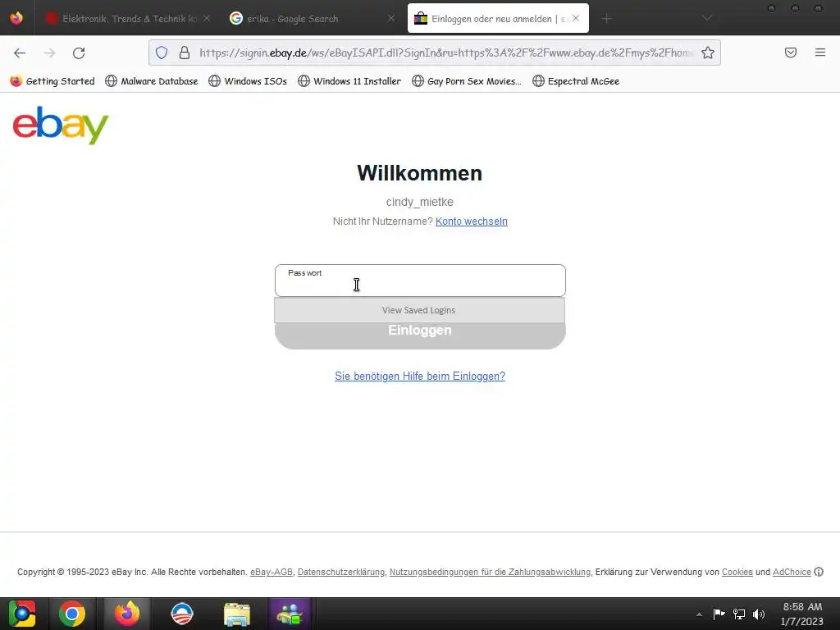840x630 pixels.
Task: Click the eBay logo
Action: (61, 126)
